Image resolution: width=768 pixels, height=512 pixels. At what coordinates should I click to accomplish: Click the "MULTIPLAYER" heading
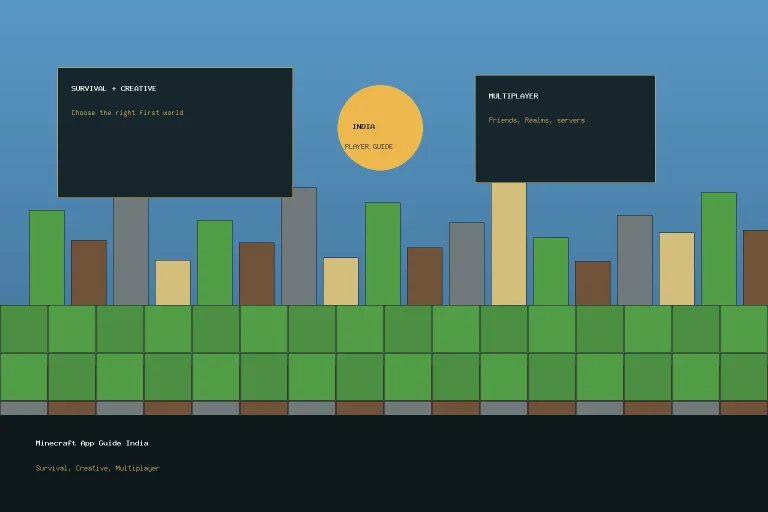(513, 96)
